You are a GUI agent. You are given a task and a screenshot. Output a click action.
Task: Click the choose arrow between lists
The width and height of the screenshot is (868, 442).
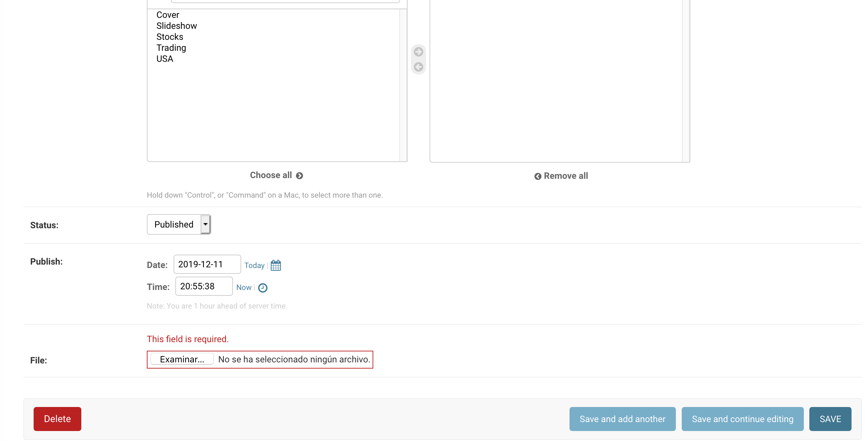click(x=418, y=52)
